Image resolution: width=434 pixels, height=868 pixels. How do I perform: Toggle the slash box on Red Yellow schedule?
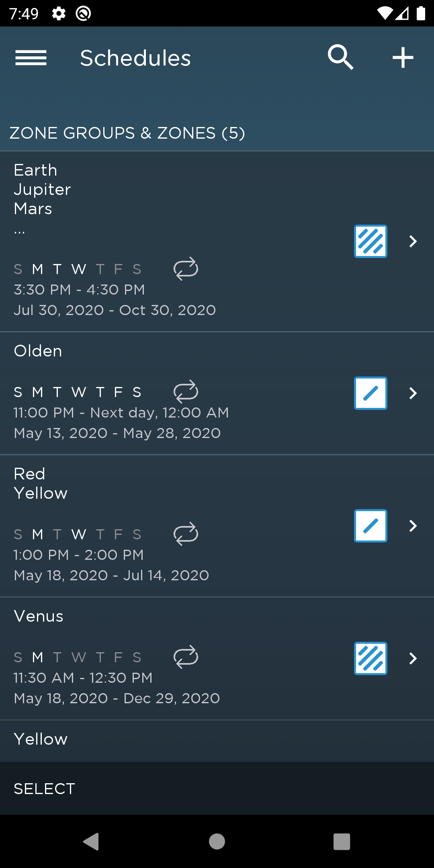point(371,526)
